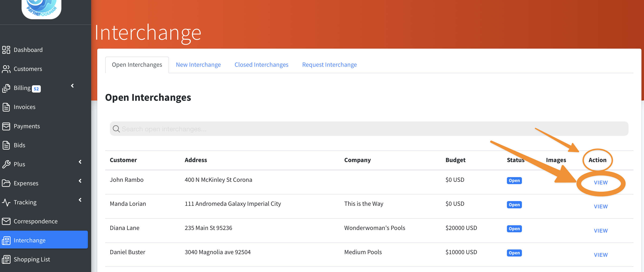This screenshot has height=272, width=644.
Task: Click the Dashboard grid icon
Action: tap(6, 50)
